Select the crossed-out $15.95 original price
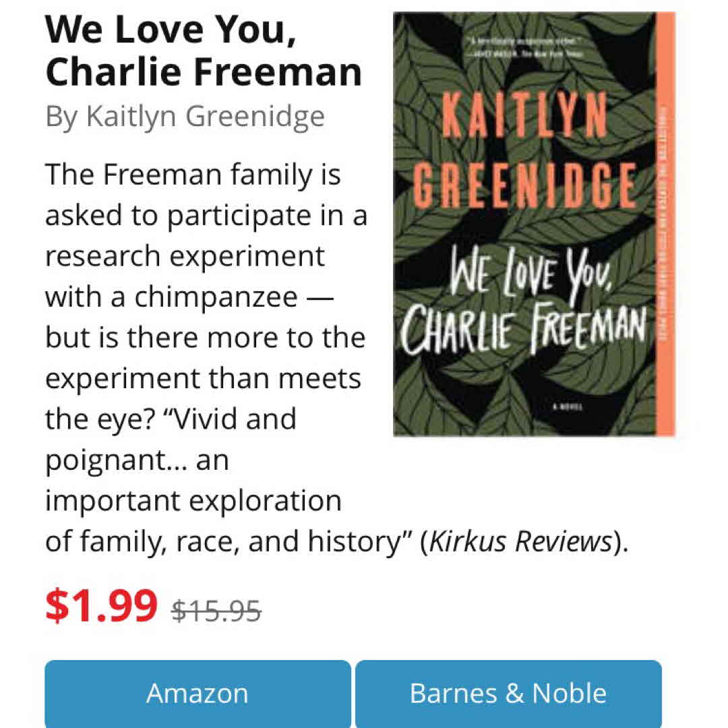This screenshot has width=728, height=728. coord(216,611)
